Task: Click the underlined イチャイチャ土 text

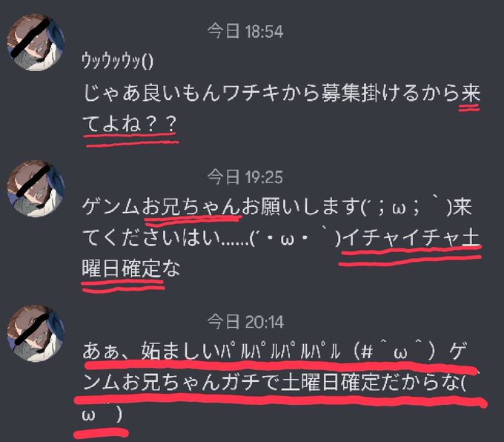Action: (x=412, y=238)
